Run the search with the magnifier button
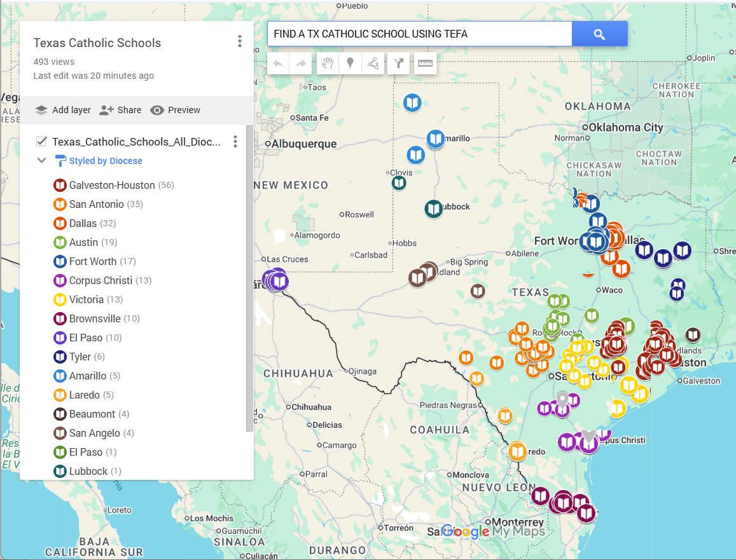Screen dimensions: 736x560 tap(599, 33)
